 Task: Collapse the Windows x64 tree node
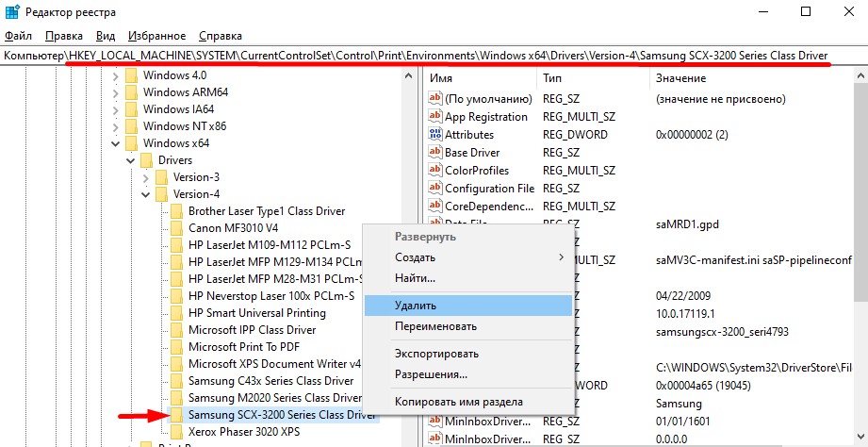pos(116,143)
